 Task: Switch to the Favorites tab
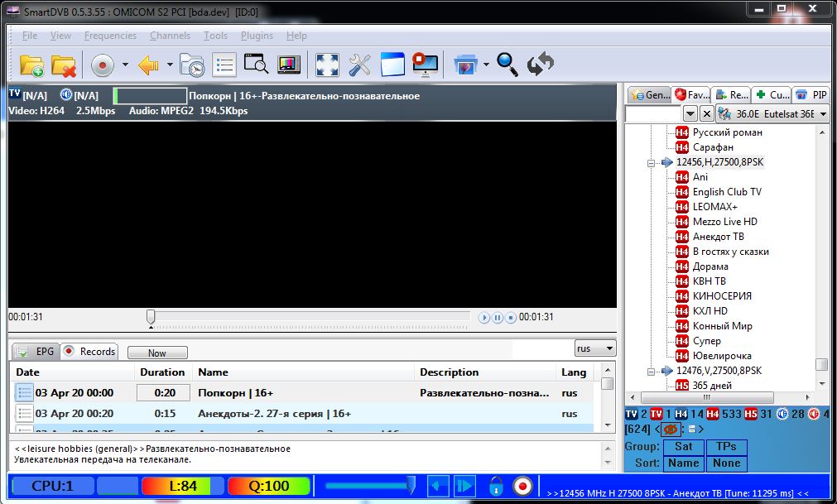[692, 95]
